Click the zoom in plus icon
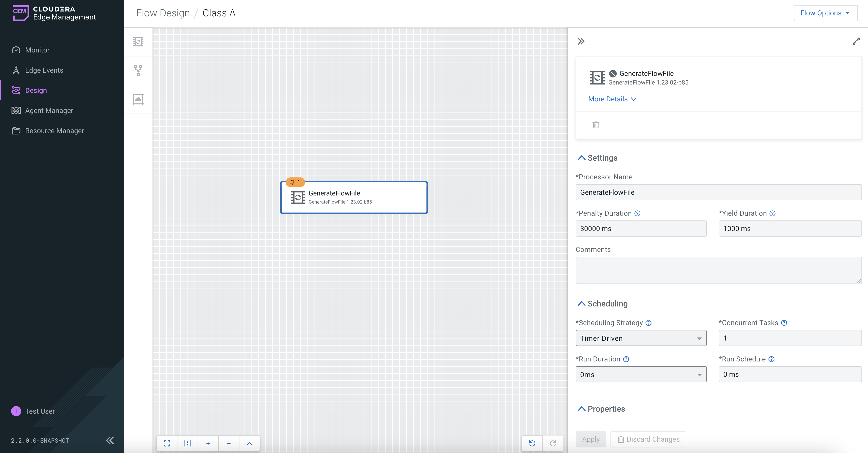The image size is (868, 453). (208, 443)
